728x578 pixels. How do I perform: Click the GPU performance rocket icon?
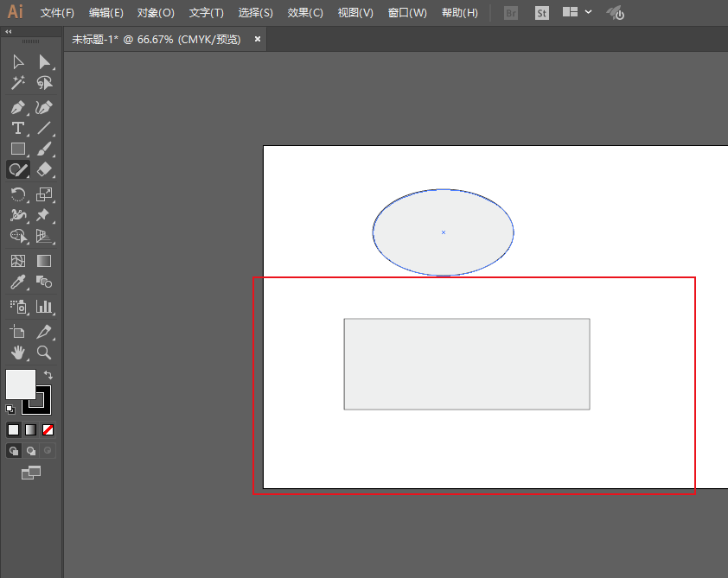point(615,12)
